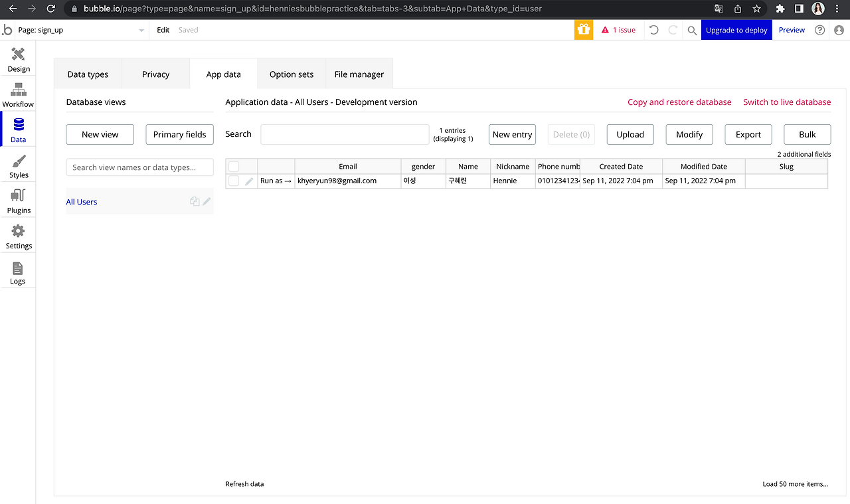Open the Edit menu
The width and height of the screenshot is (850, 504).
pos(163,30)
